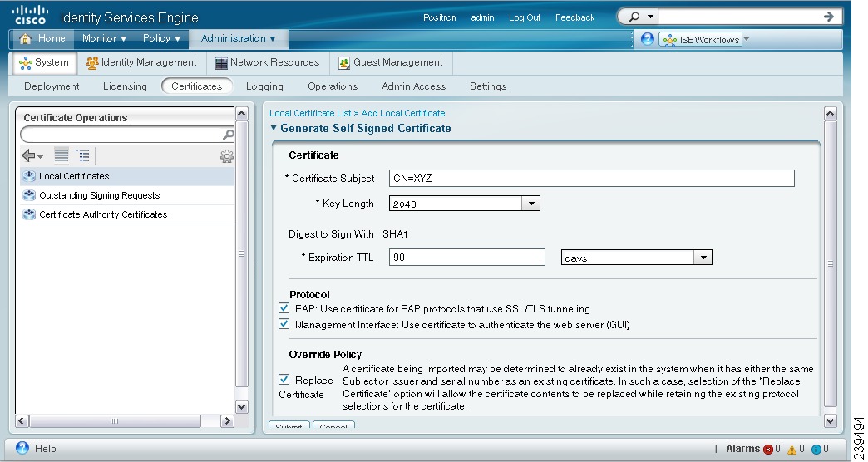
Task: Toggle the Management Interface checkbox
Action: (x=284, y=324)
